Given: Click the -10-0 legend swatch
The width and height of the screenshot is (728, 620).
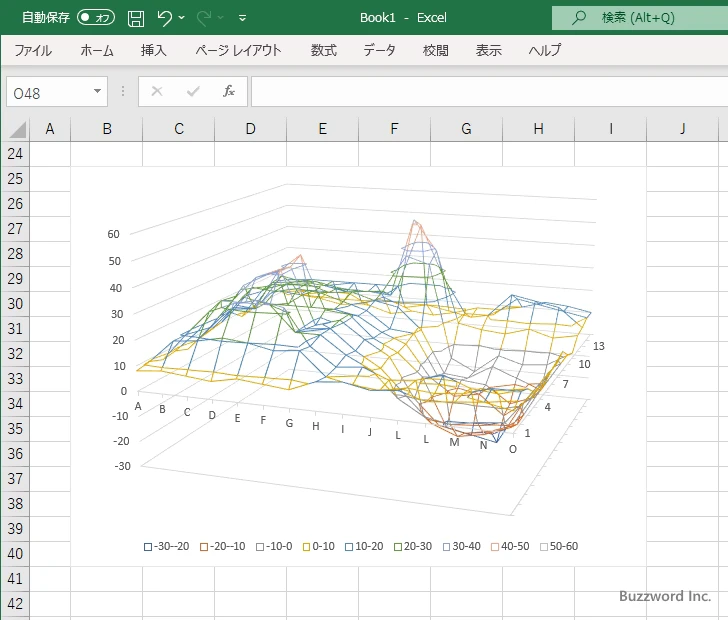Looking at the screenshot, I should [260, 547].
